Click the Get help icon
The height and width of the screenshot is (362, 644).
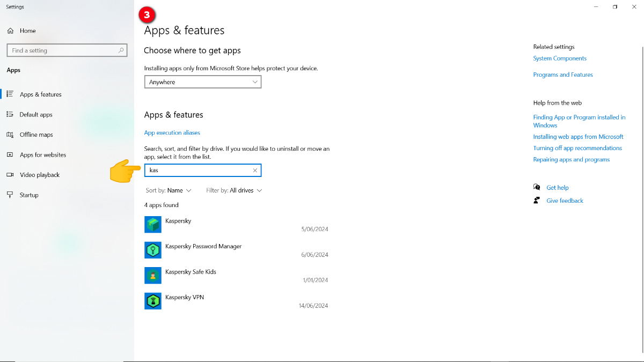point(537,188)
